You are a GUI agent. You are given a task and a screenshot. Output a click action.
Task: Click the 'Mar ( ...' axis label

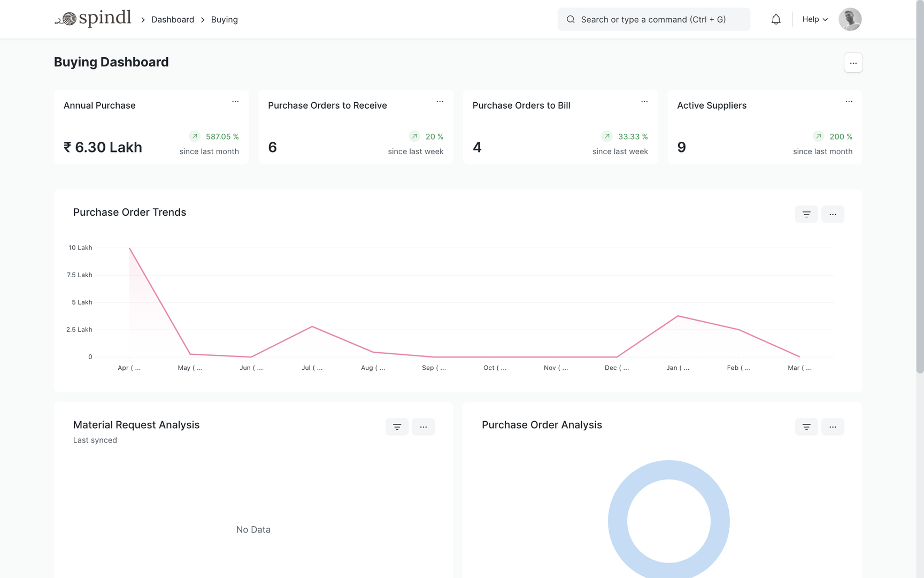(799, 368)
